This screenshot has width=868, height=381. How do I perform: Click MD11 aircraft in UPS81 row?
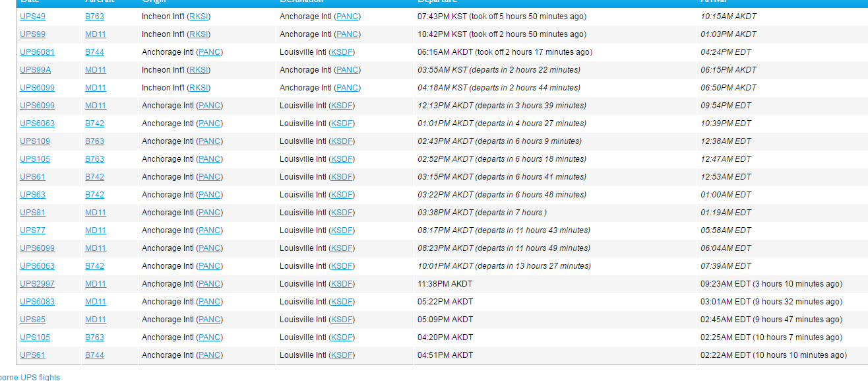click(x=96, y=213)
